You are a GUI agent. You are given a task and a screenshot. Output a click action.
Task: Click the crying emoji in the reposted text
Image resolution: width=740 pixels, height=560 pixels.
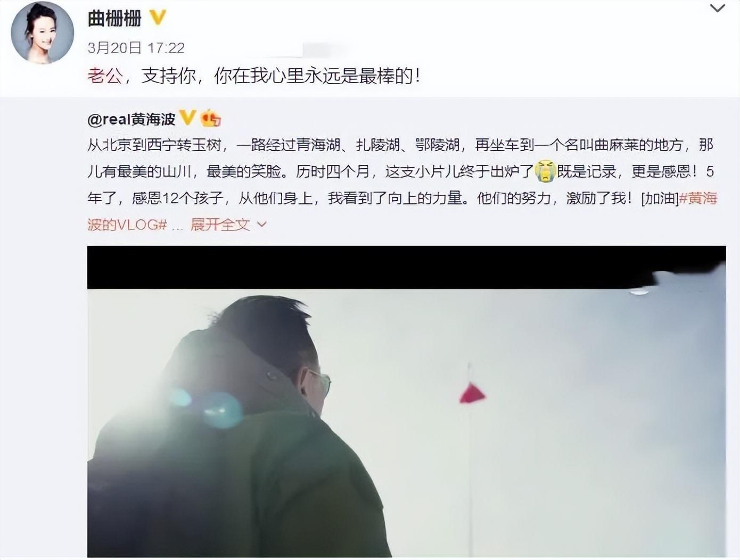[545, 171]
